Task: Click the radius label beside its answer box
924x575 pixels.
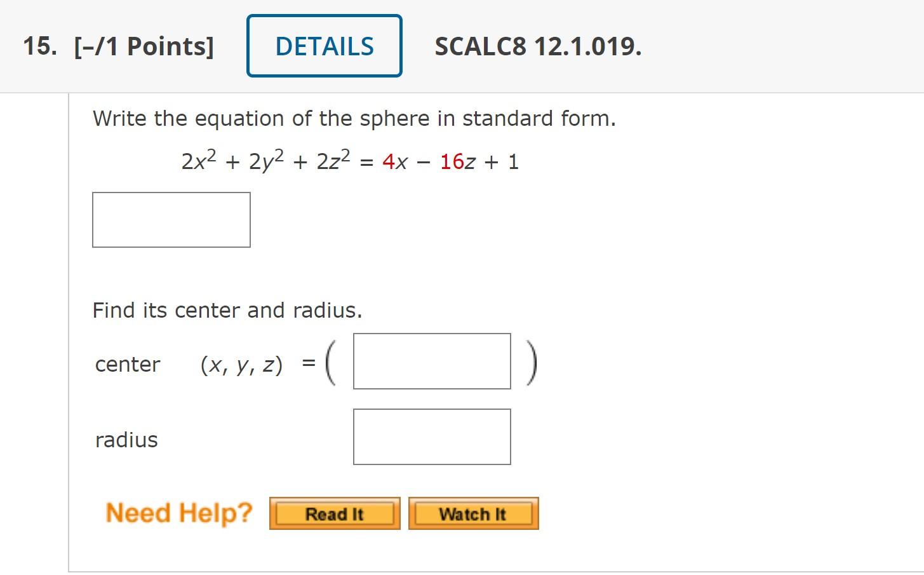Action: (x=126, y=439)
